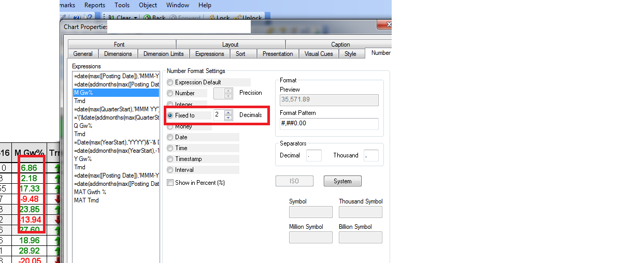
Task: Enable Show in Percent (%) checkbox
Action: pyautogui.click(x=170, y=183)
